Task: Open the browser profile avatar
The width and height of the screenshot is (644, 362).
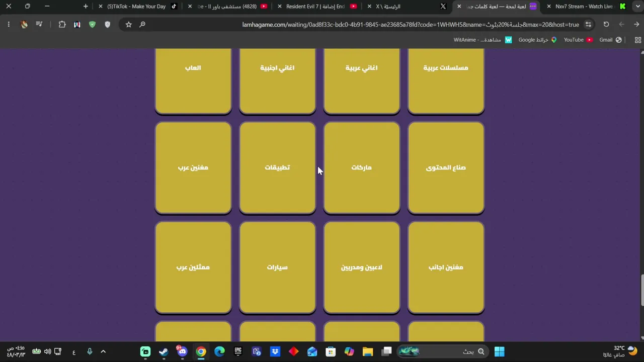Action: (24, 25)
